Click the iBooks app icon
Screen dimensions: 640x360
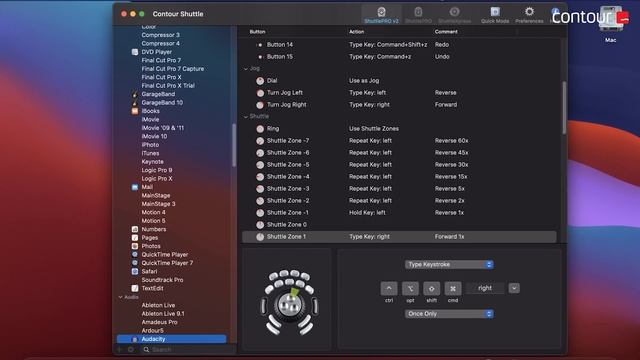coord(135,111)
